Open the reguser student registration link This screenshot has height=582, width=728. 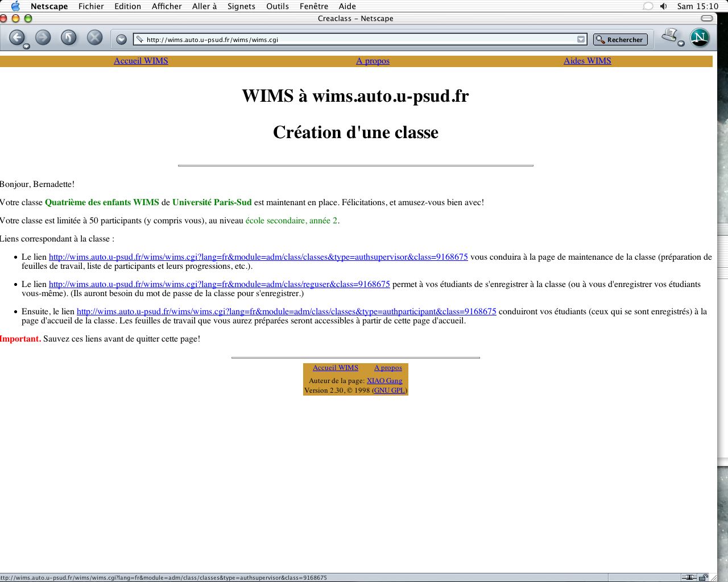click(x=220, y=284)
